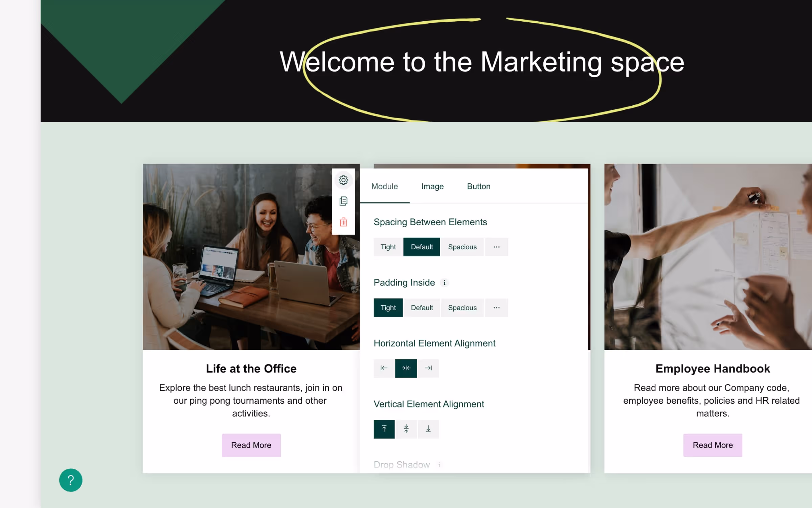The width and height of the screenshot is (812, 508).
Task: Delete module with red trash icon
Action: click(343, 222)
